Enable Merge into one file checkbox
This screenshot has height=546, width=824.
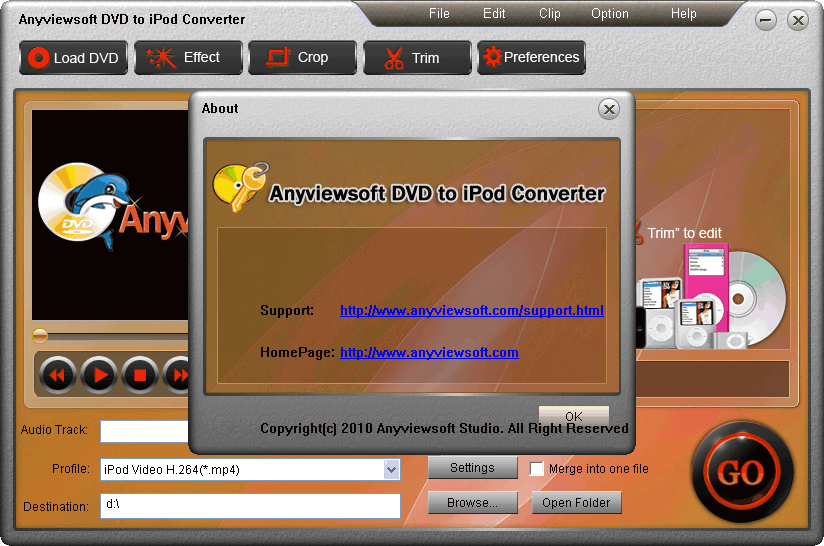537,469
